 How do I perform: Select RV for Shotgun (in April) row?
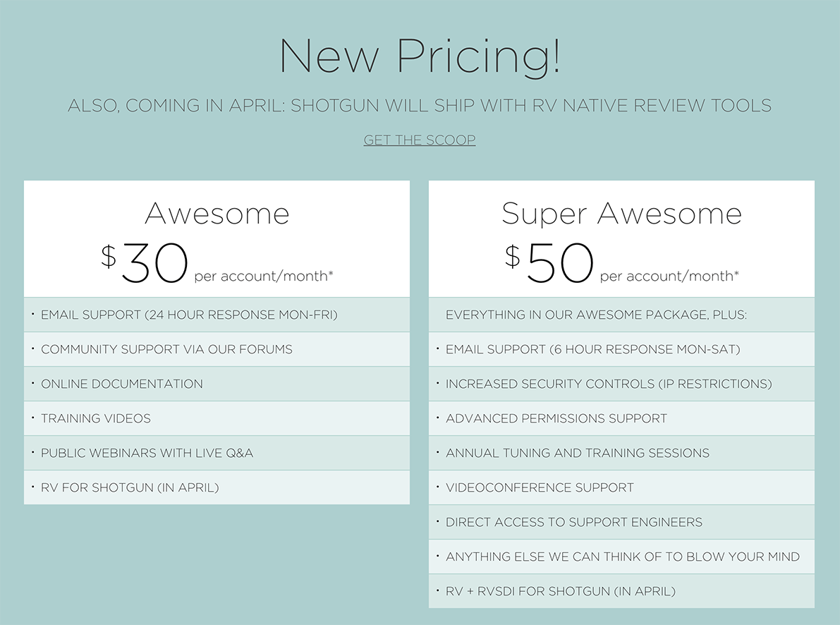click(217, 487)
